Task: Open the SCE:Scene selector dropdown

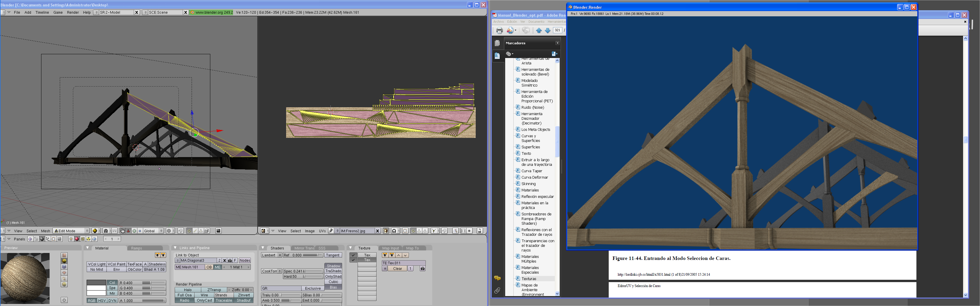Action: [145, 13]
